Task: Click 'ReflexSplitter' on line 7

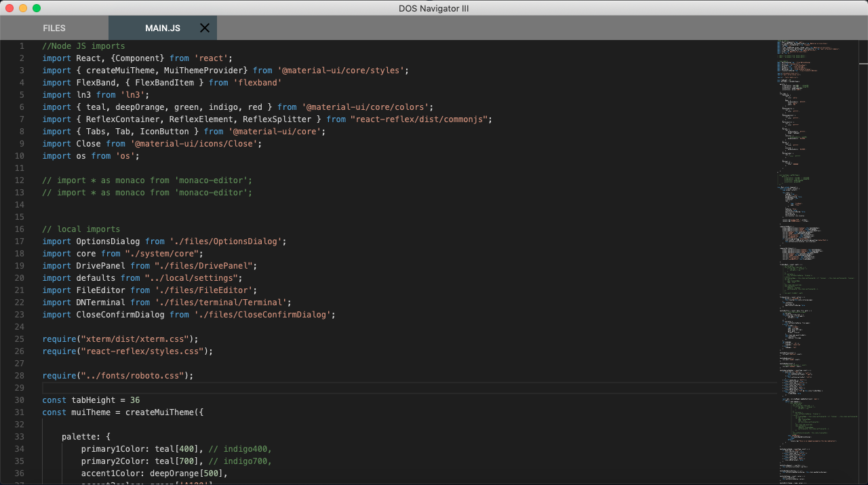Action: coord(277,119)
